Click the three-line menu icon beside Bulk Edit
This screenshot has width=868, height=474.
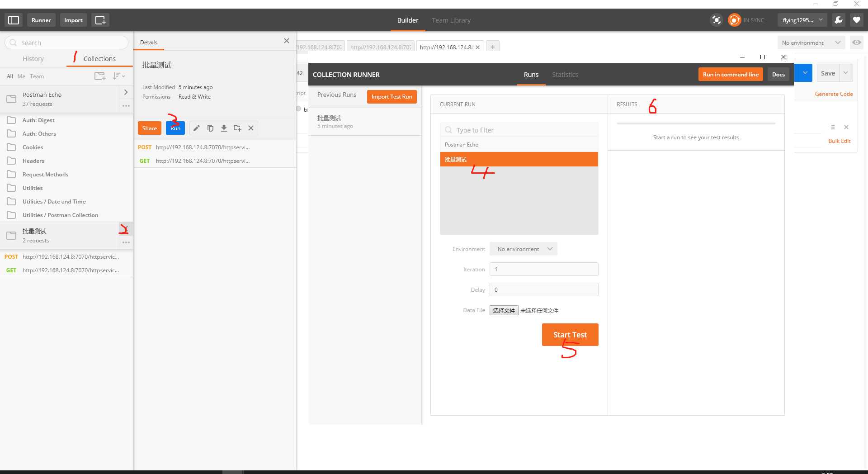(833, 127)
